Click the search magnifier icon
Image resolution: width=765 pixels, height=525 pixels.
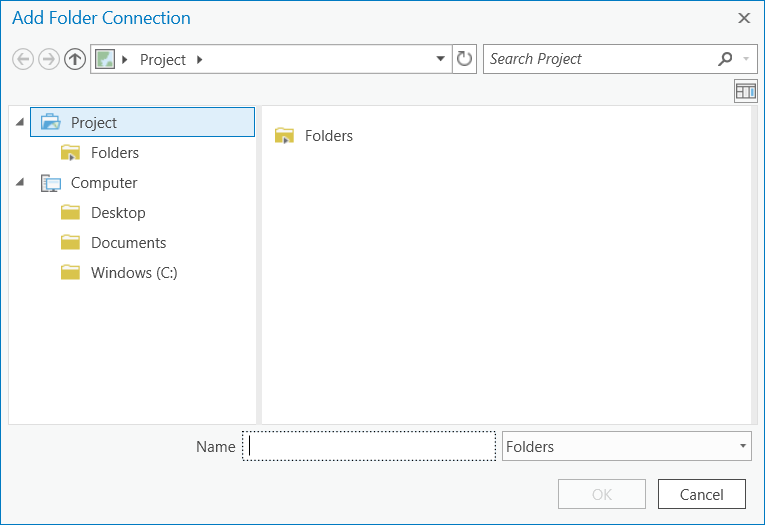[725, 59]
